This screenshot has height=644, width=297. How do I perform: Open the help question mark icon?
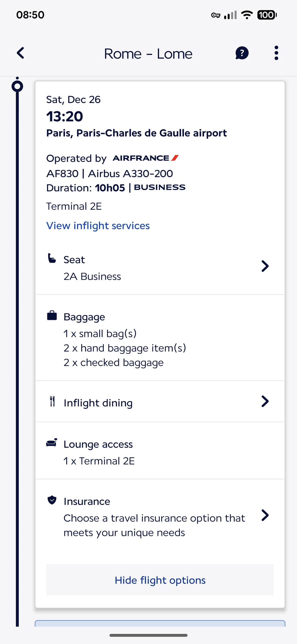tap(242, 53)
